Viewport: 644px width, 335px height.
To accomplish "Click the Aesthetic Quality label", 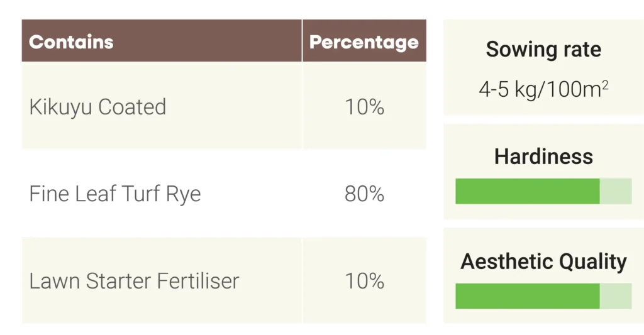I will point(543,261).
